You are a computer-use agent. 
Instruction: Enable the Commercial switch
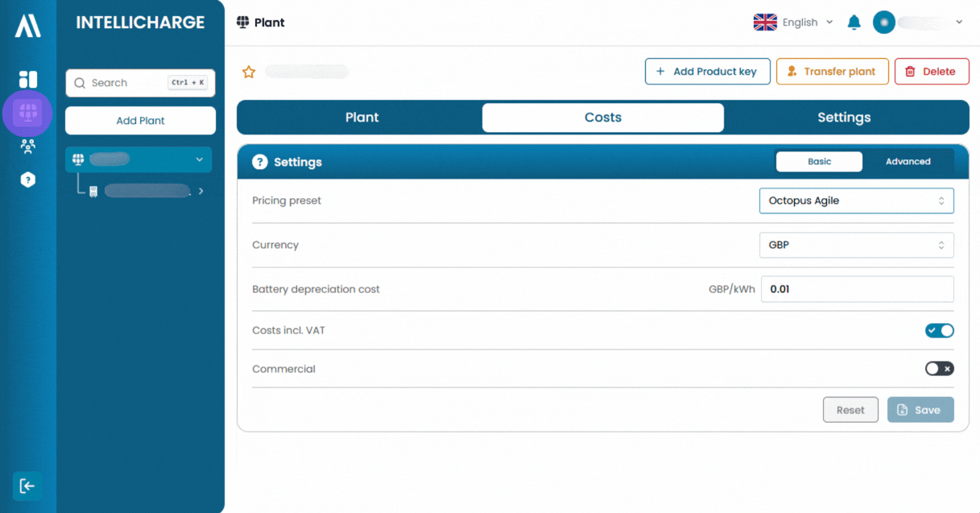click(x=939, y=368)
